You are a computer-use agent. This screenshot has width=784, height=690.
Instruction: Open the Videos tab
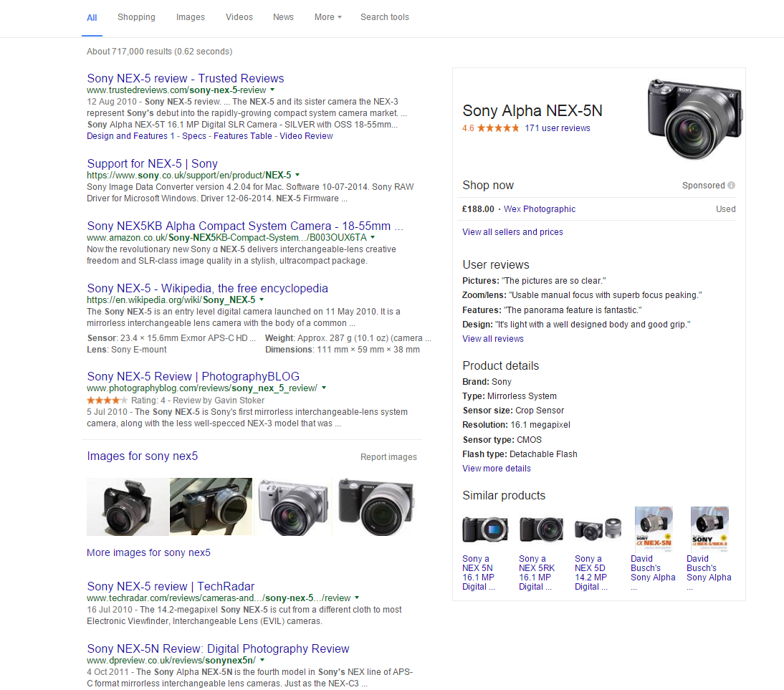(x=239, y=17)
